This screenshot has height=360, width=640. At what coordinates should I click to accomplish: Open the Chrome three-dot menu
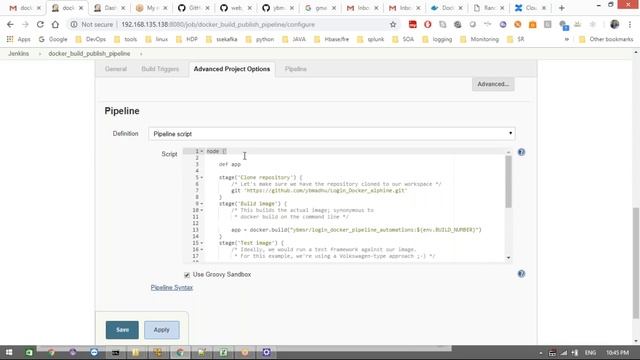click(x=630, y=24)
